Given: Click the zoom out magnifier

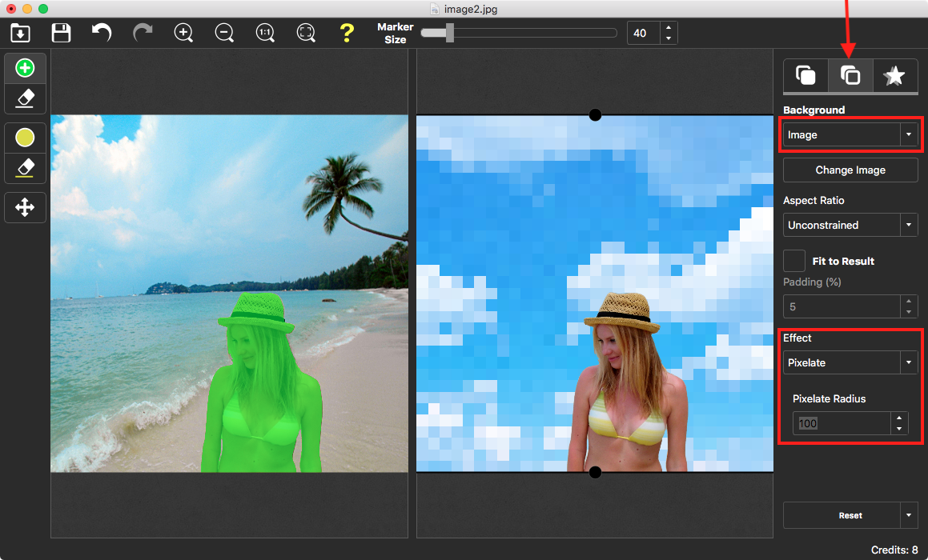Looking at the screenshot, I should 224,33.
